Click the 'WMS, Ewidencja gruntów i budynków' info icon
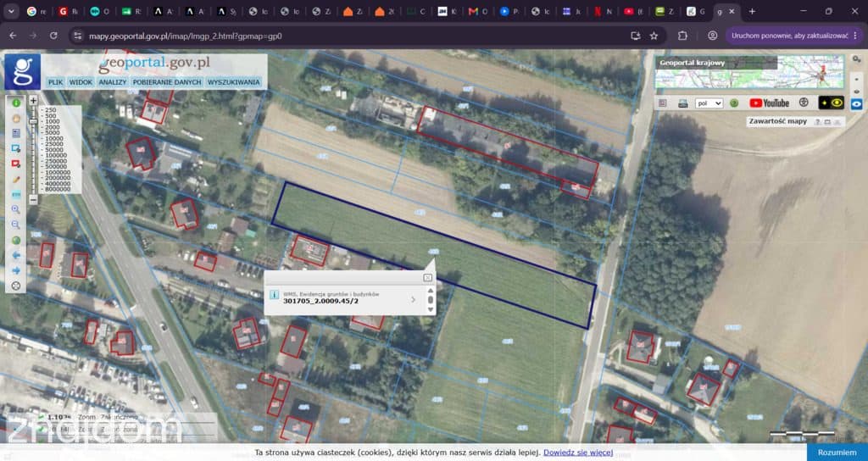 coord(274,294)
